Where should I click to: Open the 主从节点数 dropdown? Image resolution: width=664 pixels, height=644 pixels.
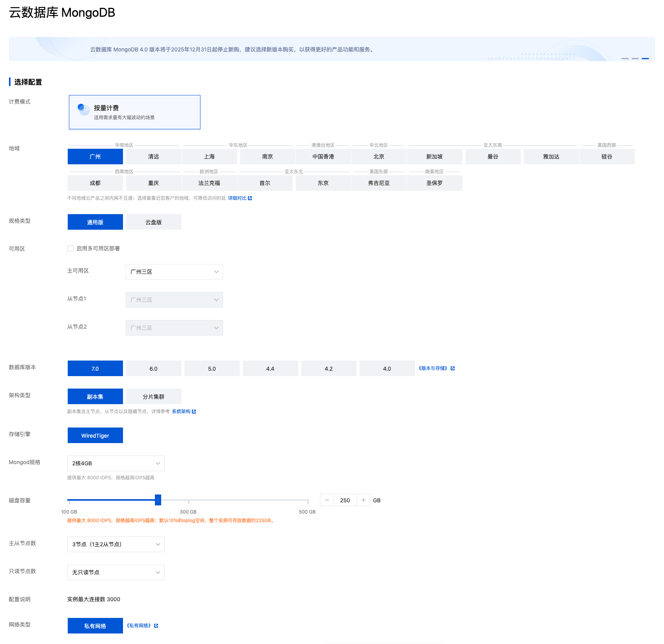pos(116,544)
